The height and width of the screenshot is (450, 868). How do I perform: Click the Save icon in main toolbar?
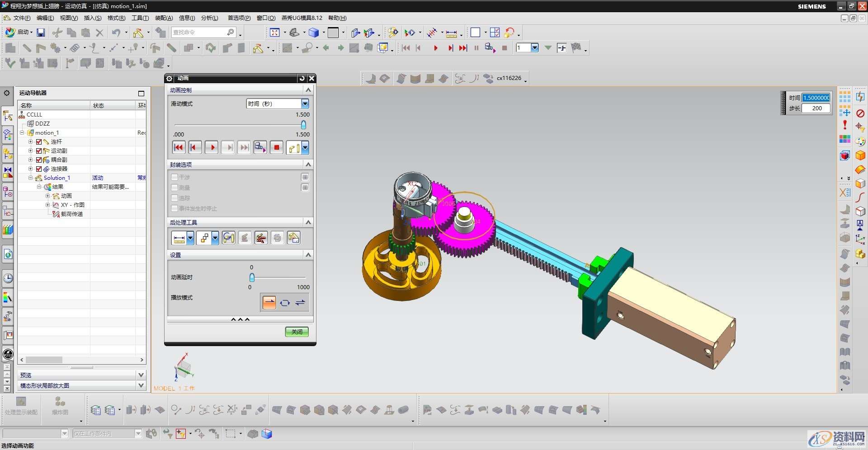click(x=41, y=33)
